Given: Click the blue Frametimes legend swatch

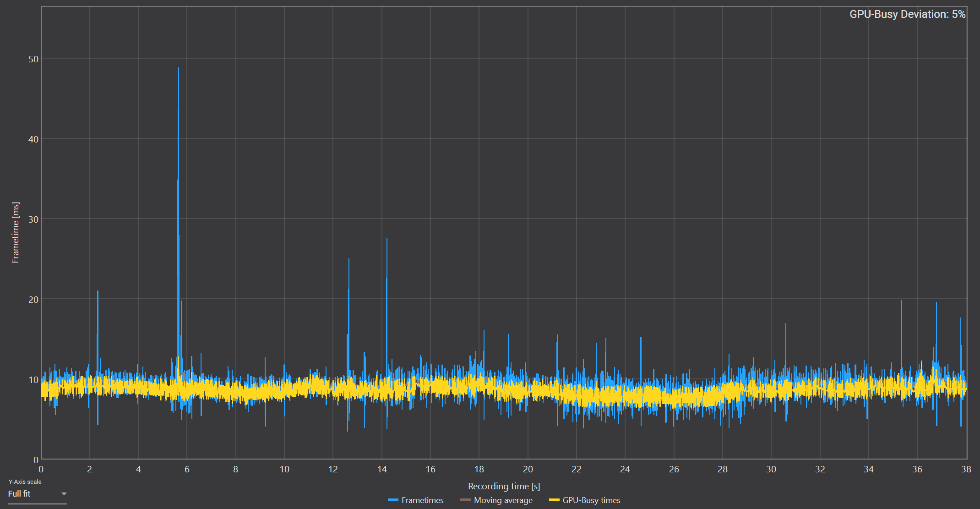Looking at the screenshot, I should (x=393, y=500).
